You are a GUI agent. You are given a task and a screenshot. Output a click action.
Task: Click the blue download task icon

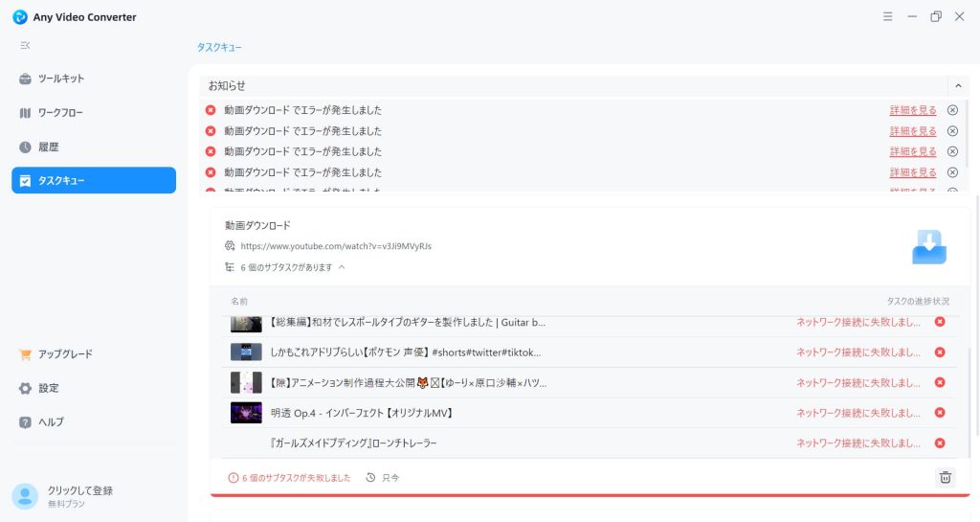coord(929,247)
